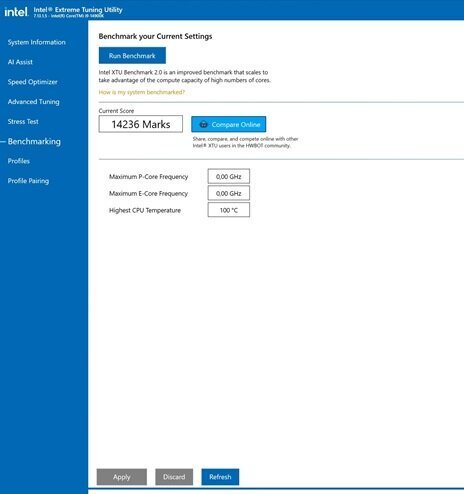Click the Discard button
Viewport: 464px width, 494px height.
[x=174, y=477]
